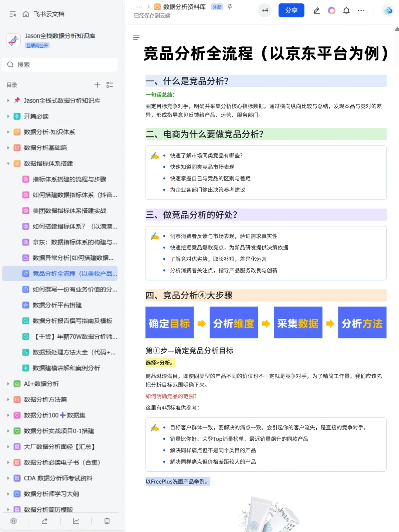Go to the home icon beside 飞书云文档
Viewport: 399px width, 532px height.
click(26, 14)
